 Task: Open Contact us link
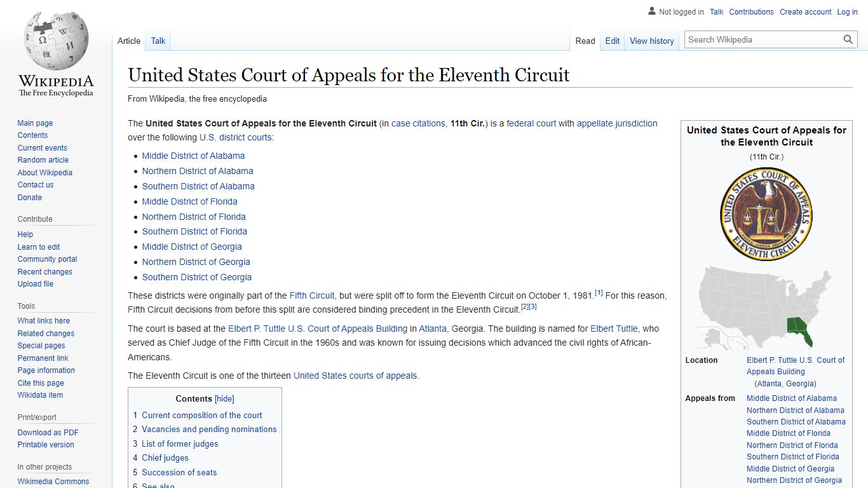click(x=36, y=185)
